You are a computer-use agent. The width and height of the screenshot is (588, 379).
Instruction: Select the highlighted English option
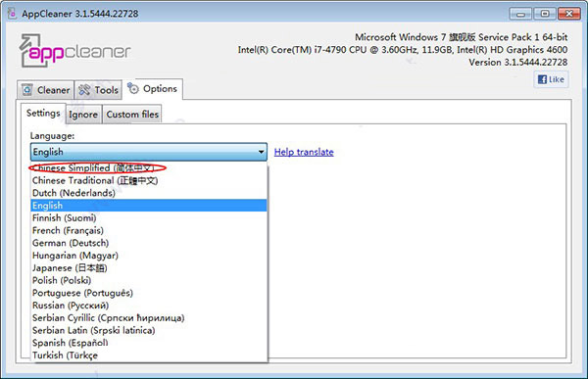(149, 206)
